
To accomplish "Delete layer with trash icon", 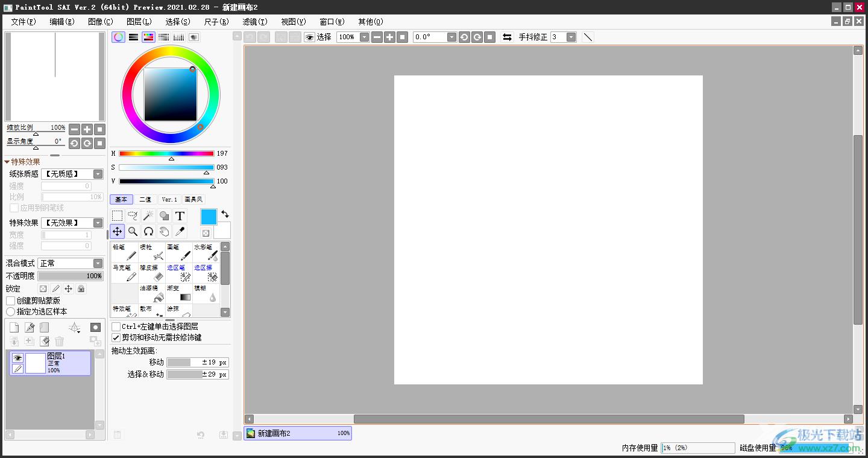I will click(59, 342).
